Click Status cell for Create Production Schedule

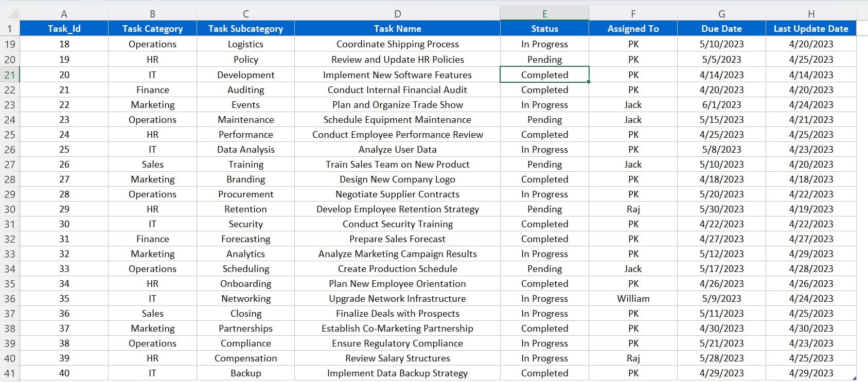[544, 269]
